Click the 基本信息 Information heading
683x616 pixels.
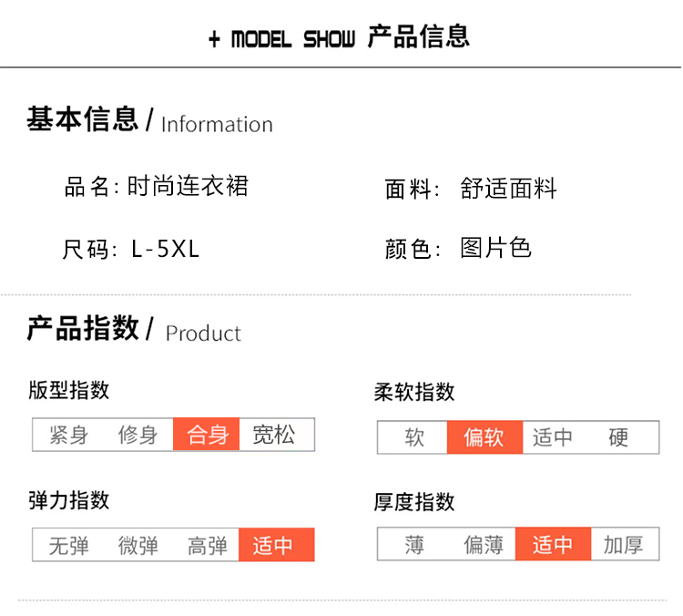pos(150,120)
